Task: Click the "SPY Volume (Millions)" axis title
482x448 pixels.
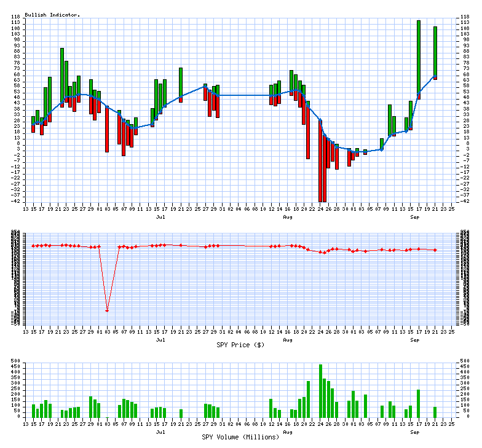Action: pyautogui.click(x=240, y=437)
